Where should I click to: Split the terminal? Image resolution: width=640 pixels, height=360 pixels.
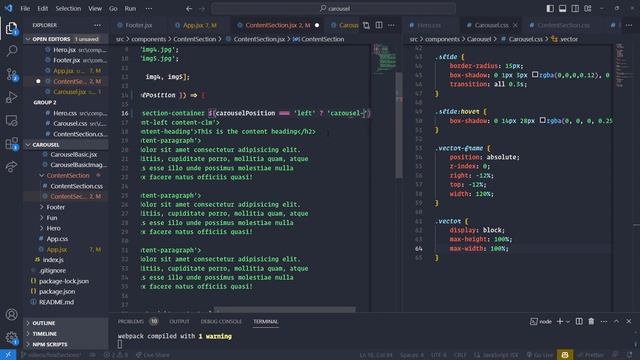579,322
